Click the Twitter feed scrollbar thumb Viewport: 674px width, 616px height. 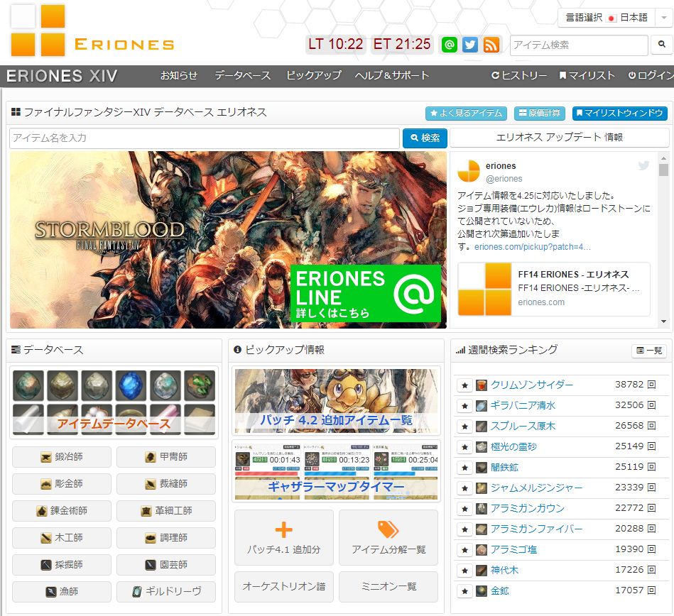click(x=663, y=170)
